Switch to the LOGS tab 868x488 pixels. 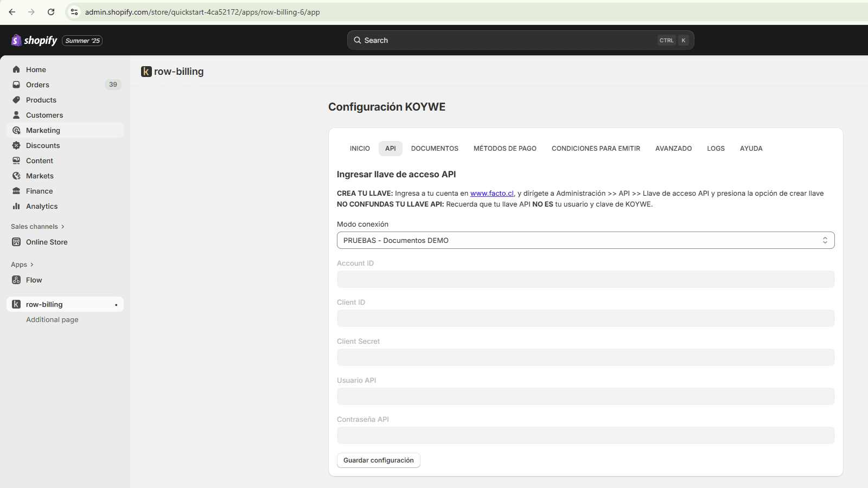pos(716,149)
